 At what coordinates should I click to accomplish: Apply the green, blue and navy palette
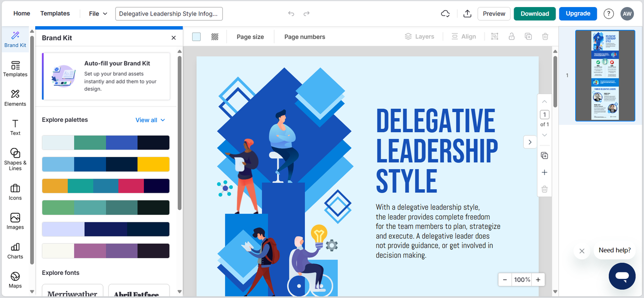point(106,142)
